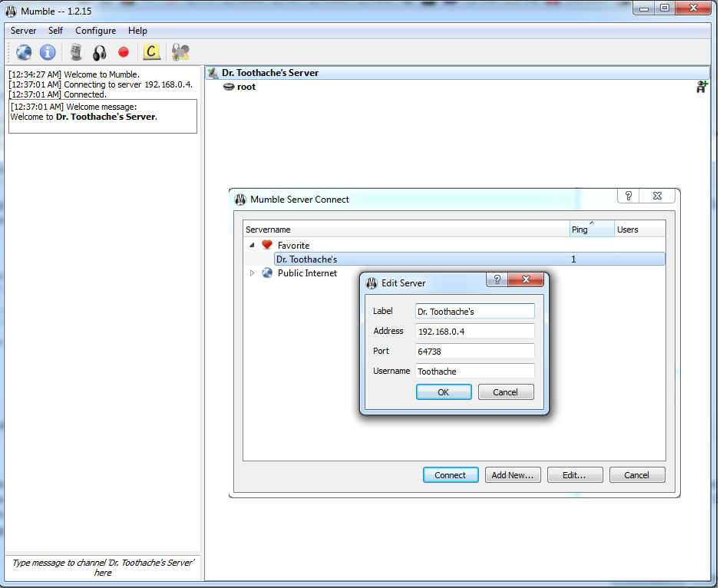
Task: Close the Edit Server dialog
Action: pos(527,279)
